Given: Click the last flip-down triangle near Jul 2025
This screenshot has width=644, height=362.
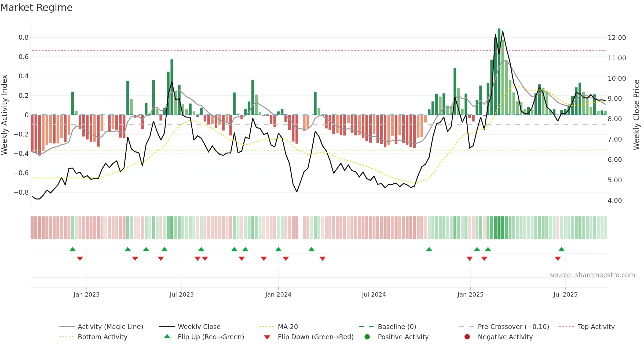Looking at the screenshot, I should (x=558, y=258).
